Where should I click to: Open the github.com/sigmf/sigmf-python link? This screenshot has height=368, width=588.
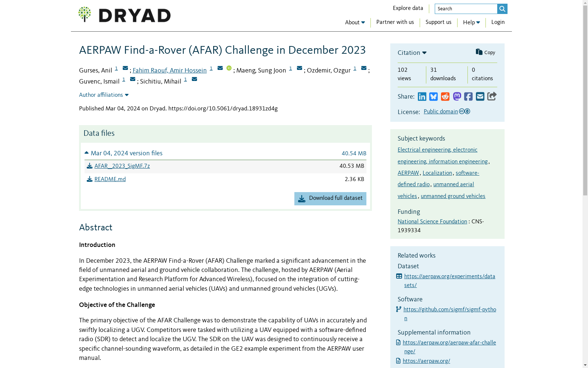(450, 309)
